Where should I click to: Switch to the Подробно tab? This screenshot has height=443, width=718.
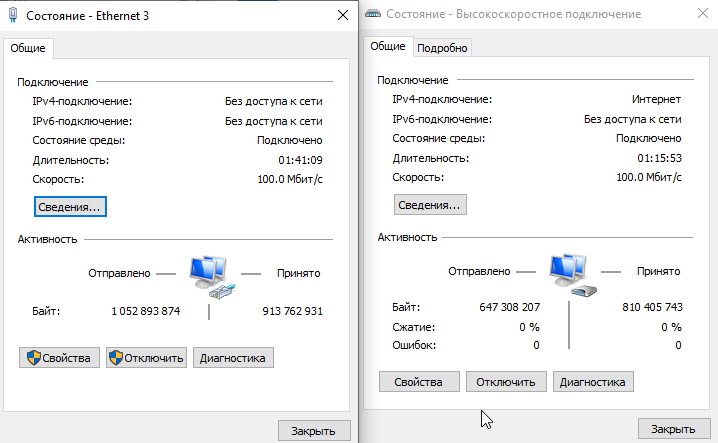point(442,48)
